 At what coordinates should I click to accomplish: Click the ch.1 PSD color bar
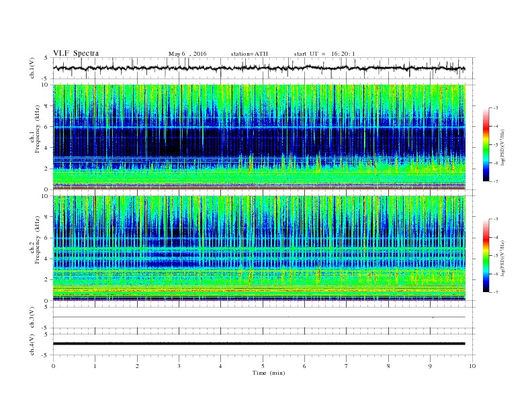486,144
